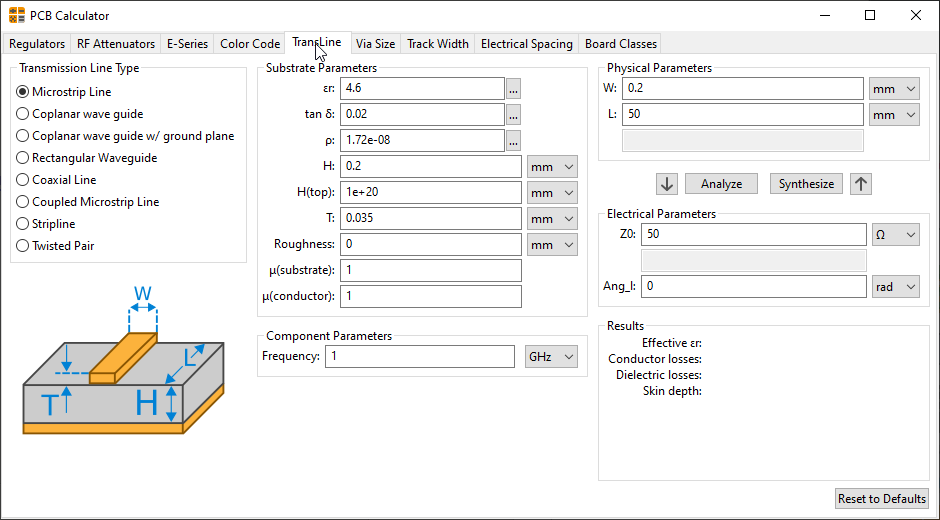Click the tan δ ellipsis button

[514, 114]
